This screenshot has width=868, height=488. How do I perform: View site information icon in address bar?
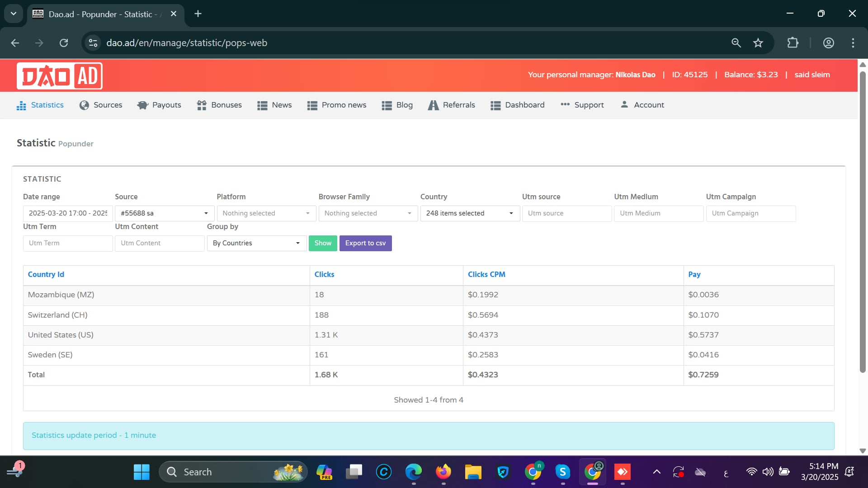pyautogui.click(x=93, y=43)
